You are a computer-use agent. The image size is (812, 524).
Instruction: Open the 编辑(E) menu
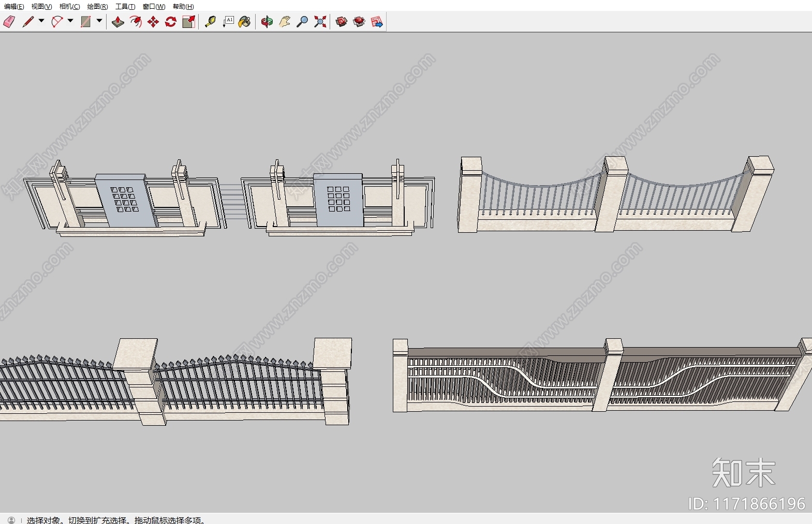pos(14,7)
